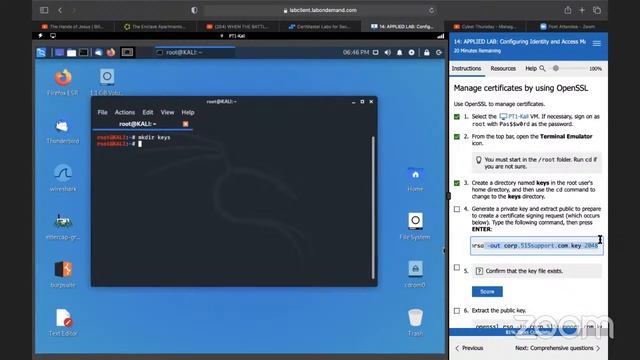Open a new browser tab with plus icon

(x=582, y=10)
